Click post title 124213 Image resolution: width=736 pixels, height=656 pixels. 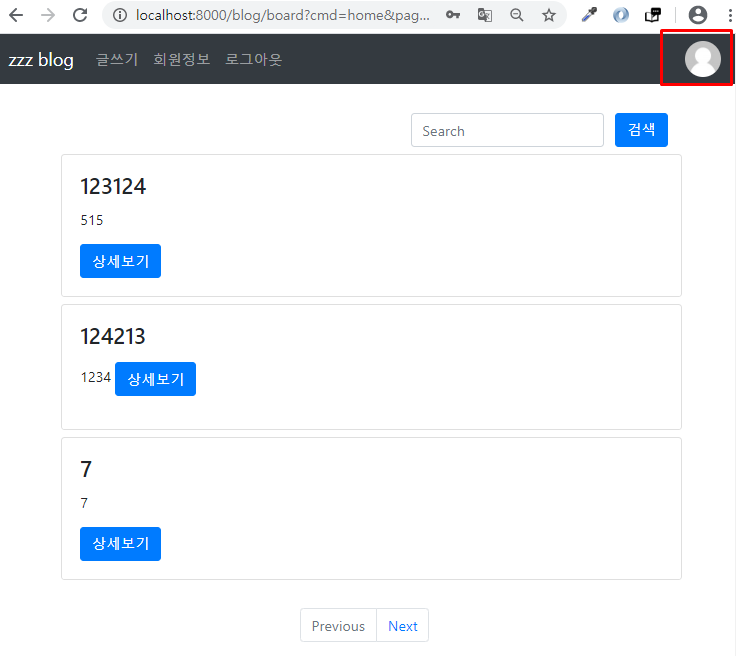(x=113, y=336)
